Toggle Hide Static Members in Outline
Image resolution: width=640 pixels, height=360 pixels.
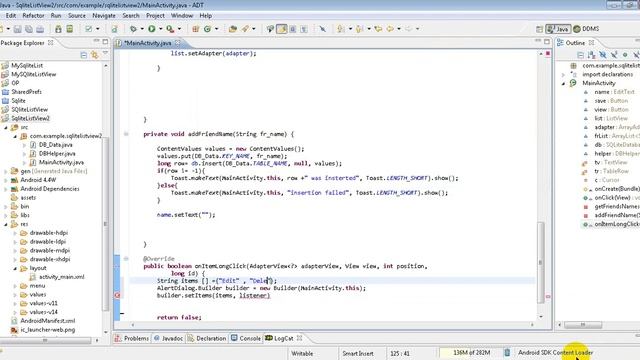tap(614, 55)
